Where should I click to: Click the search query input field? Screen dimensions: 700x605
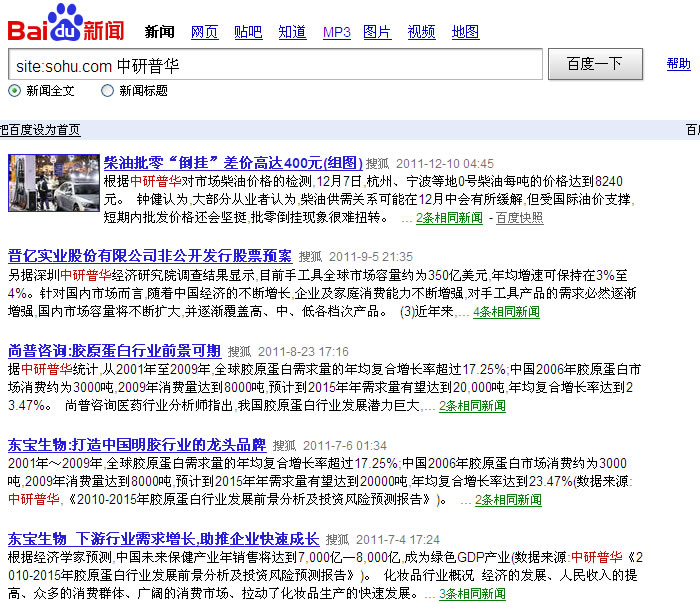point(274,65)
